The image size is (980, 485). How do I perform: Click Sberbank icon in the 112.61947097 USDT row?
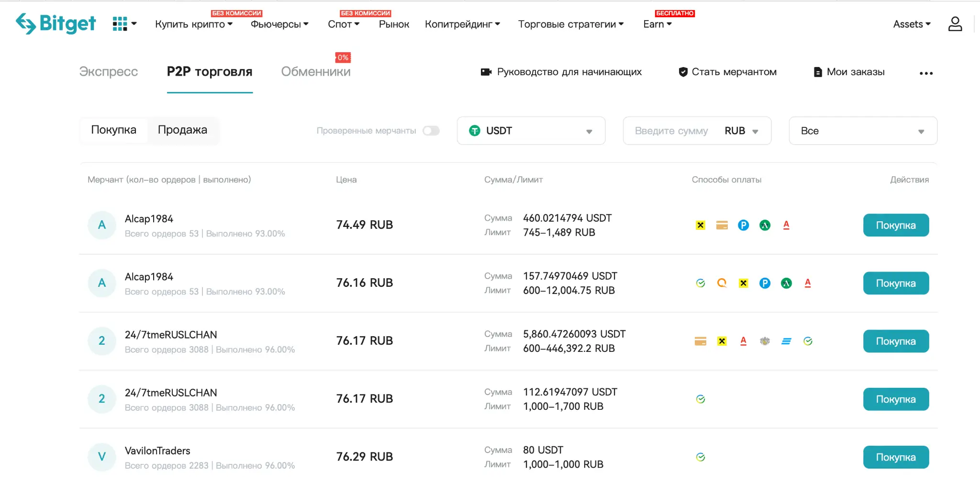pos(701,399)
